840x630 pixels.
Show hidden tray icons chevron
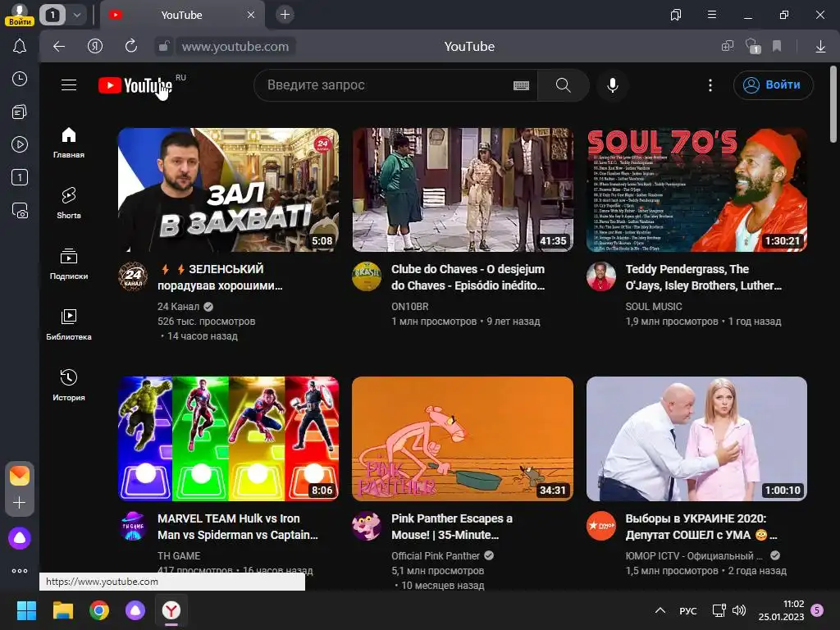tap(660, 610)
